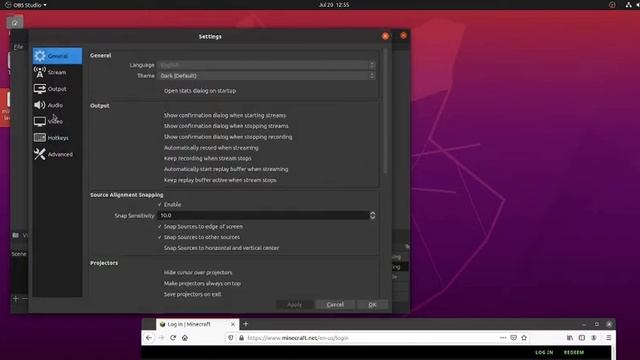Enable Make projectors always on top

[202, 283]
